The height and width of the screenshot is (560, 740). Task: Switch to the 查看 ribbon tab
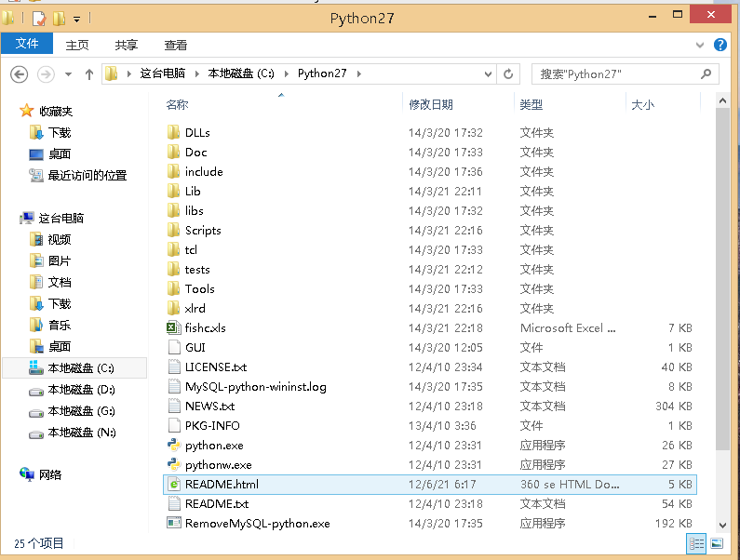tap(175, 45)
